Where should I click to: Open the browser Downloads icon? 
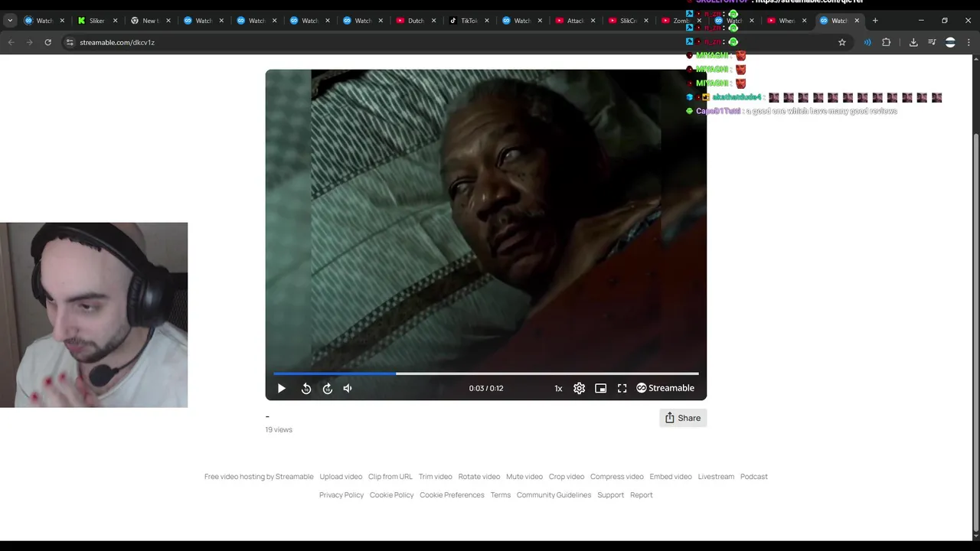click(913, 42)
